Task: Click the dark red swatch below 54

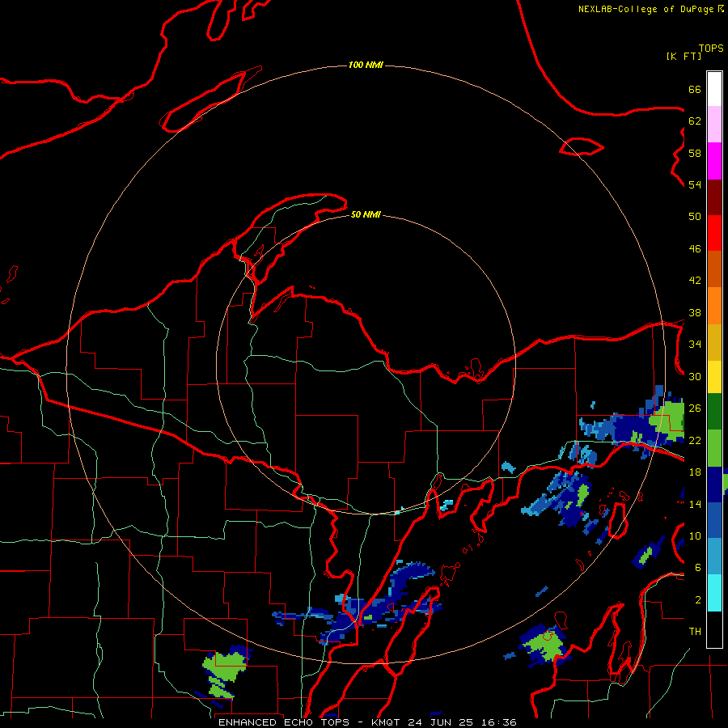Action: (x=714, y=198)
